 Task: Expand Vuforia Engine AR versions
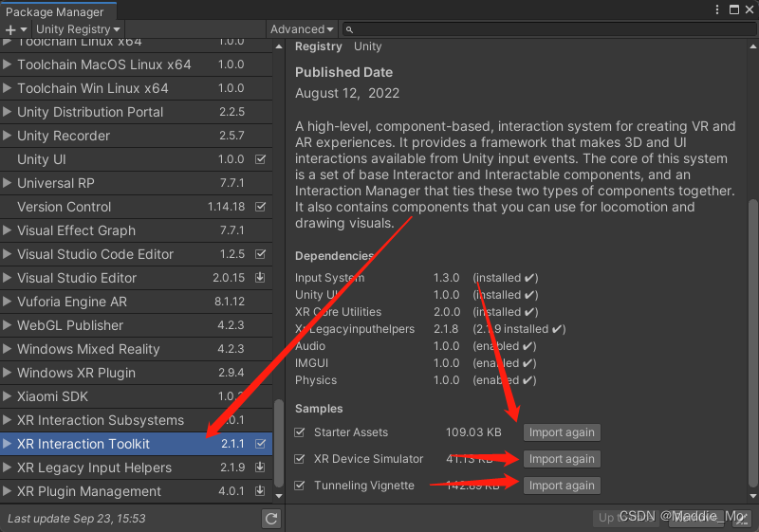(7, 301)
